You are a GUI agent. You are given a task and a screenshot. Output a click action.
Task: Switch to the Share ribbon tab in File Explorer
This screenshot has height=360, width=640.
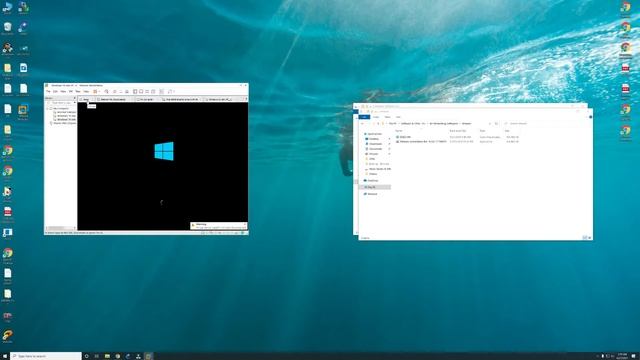pyautogui.click(x=387, y=117)
